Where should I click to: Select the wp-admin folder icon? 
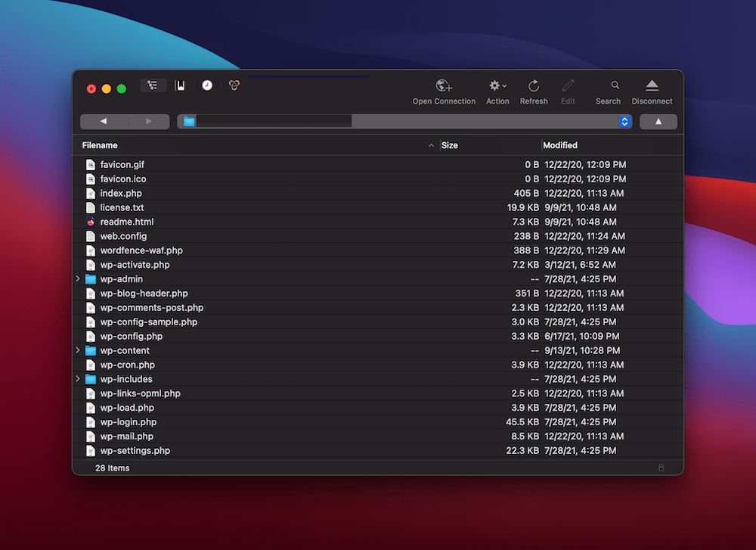pos(91,279)
